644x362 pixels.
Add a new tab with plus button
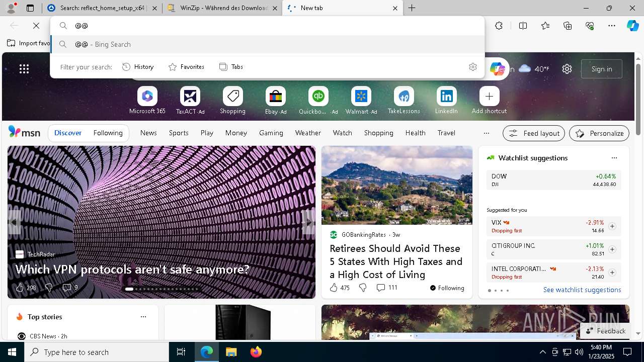[412, 8]
